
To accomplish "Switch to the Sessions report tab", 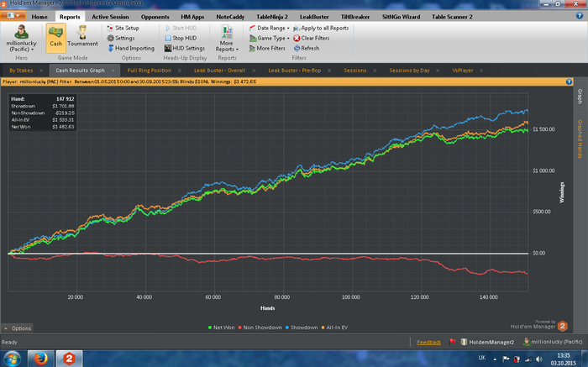I will [355, 71].
